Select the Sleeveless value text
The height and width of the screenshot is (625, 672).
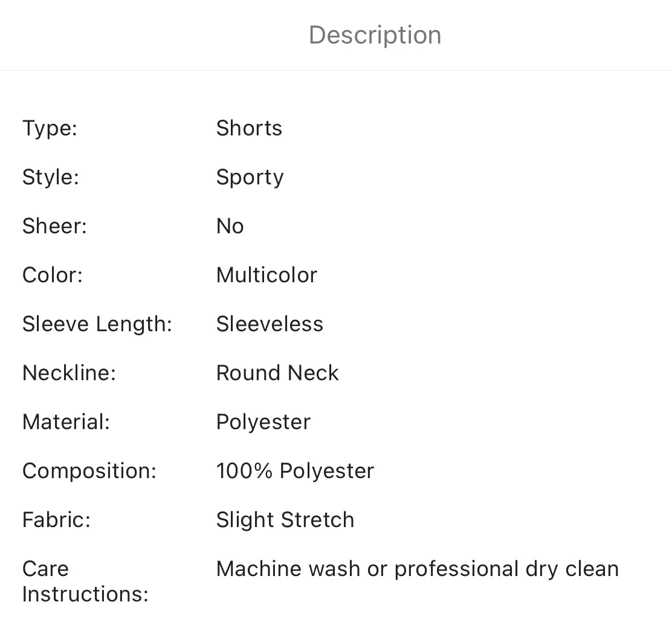[270, 324]
